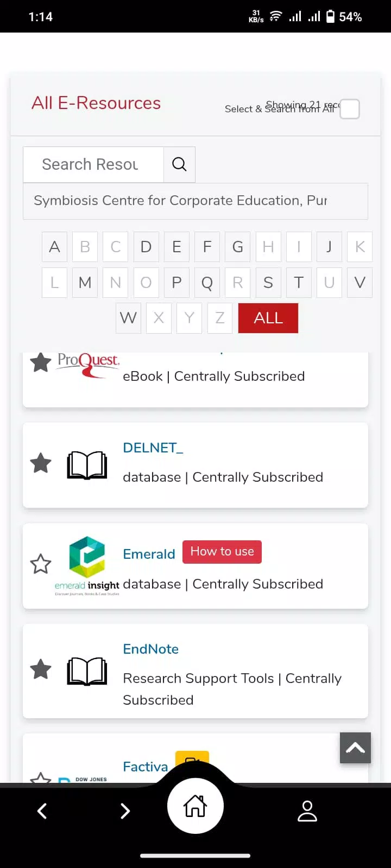The width and height of the screenshot is (391, 868).
Task: Select the ALL filter button
Action: tap(268, 318)
